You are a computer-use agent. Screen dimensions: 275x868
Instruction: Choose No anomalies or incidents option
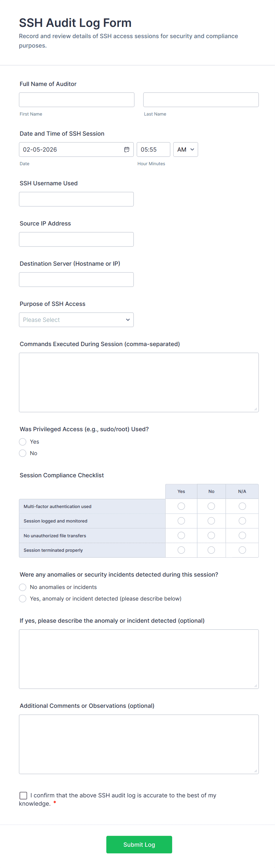(x=22, y=587)
